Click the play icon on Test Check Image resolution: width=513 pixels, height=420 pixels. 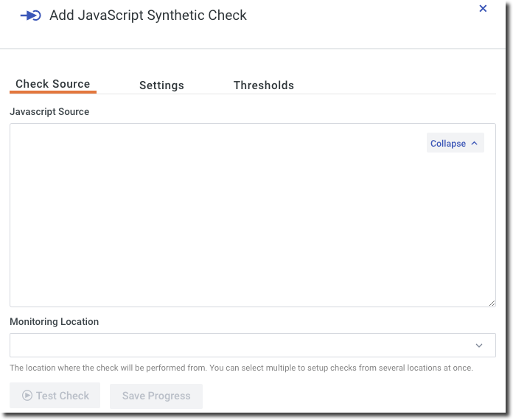pos(27,396)
